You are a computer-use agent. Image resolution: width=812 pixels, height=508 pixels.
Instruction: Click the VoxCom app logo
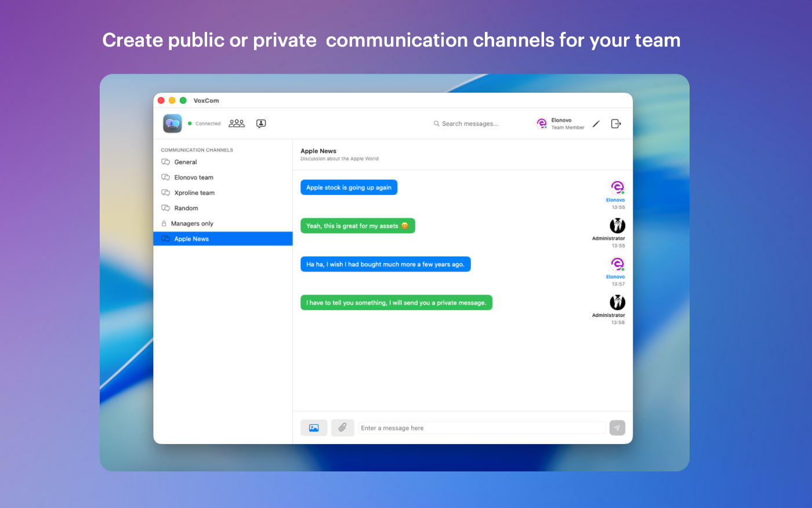(172, 124)
